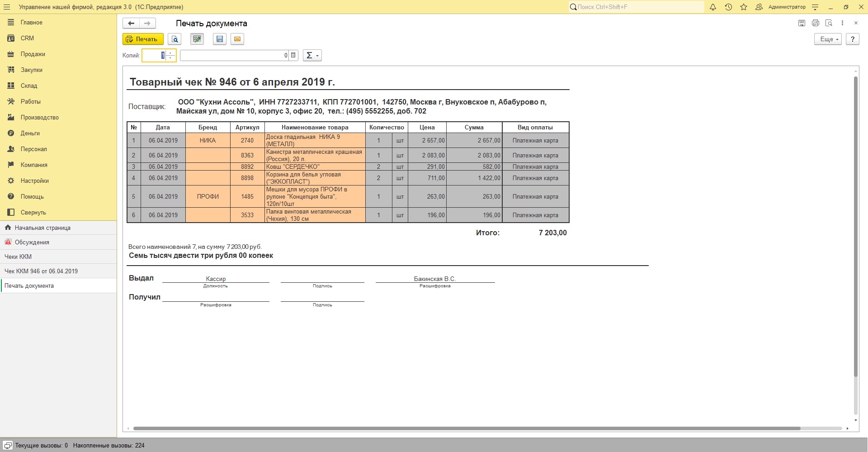Click the Копий number field
Viewport: 868px width, 452px height.
[x=154, y=55]
